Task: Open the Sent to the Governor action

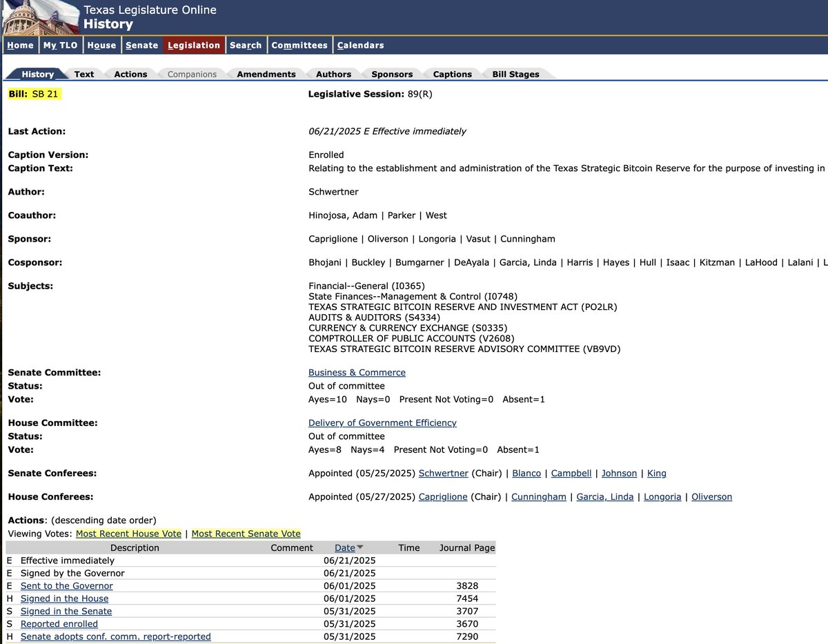Action: (67, 586)
